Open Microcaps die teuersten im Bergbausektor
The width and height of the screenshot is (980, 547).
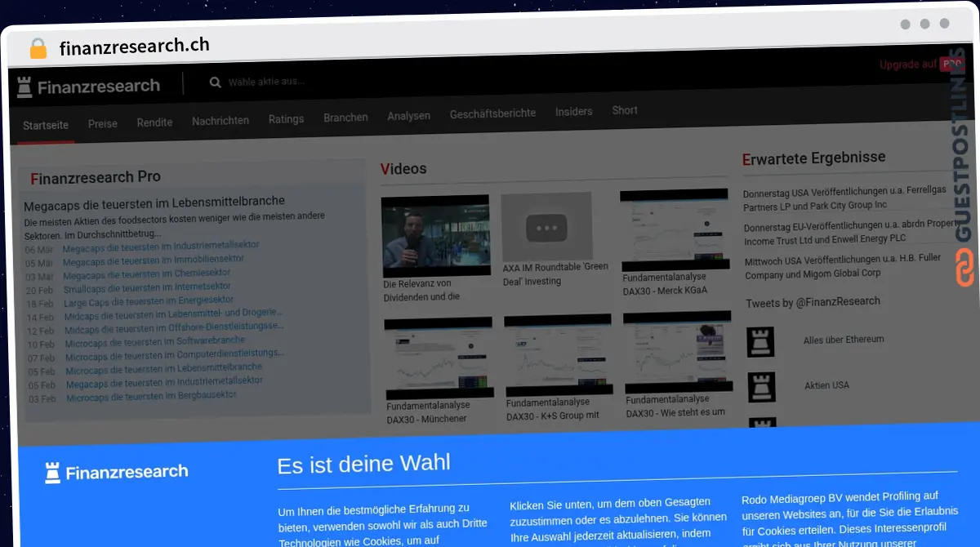point(152,396)
